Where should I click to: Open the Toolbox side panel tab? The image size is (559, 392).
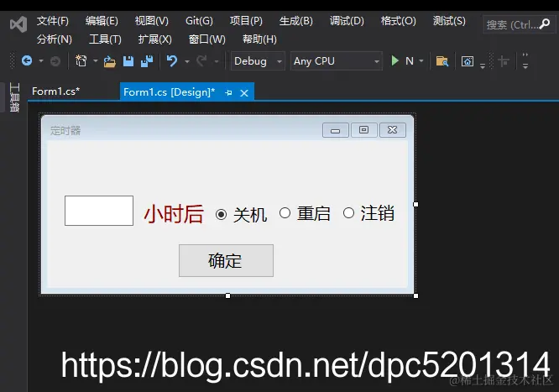(14, 97)
